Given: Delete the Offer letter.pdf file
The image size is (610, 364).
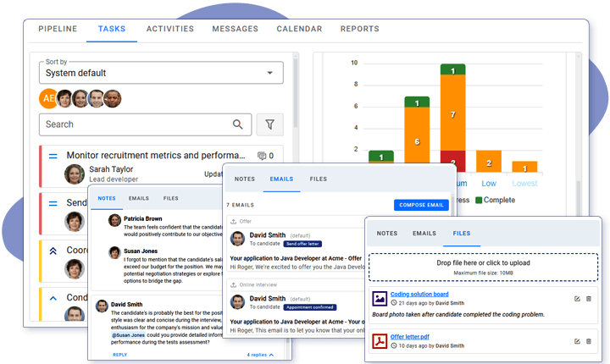Looking at the screenshot, I should pyautogui.click(x=589, y=340).
